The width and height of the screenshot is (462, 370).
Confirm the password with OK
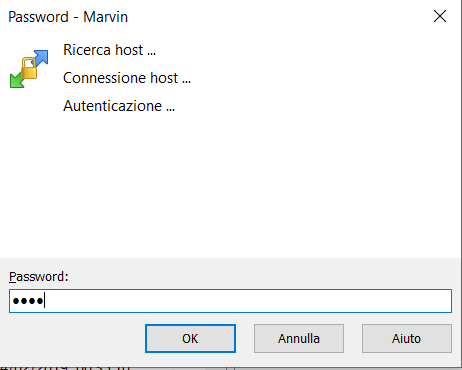tap(190, 338)
